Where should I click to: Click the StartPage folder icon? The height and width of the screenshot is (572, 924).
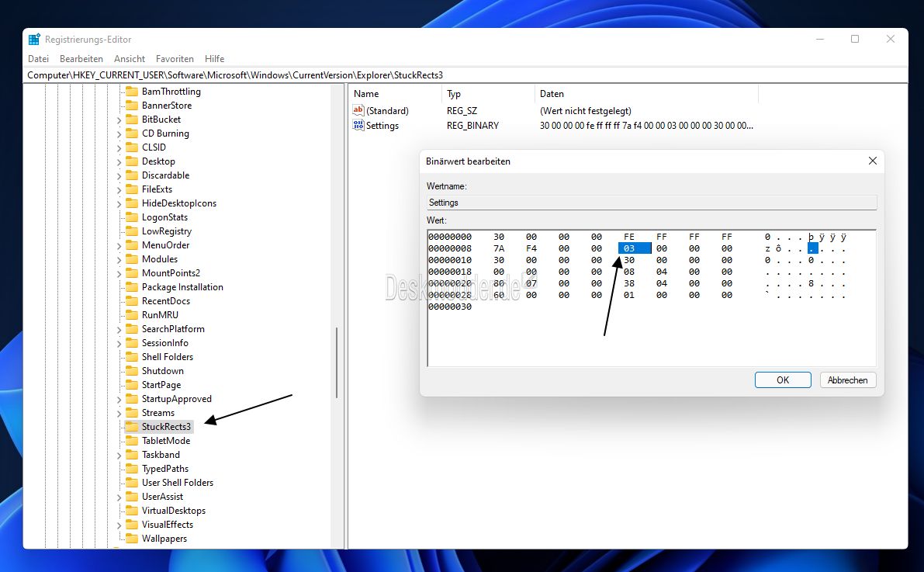tap(132, 384)
